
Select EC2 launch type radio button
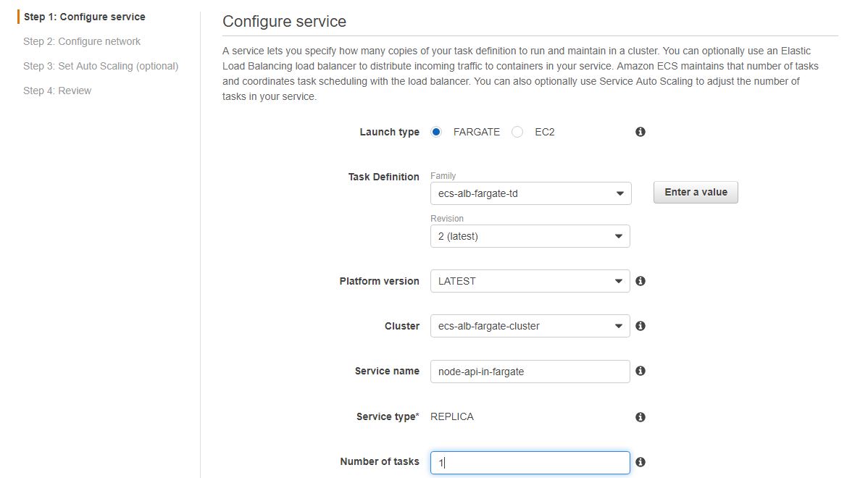pyautogui.click(x=517, y=132)
